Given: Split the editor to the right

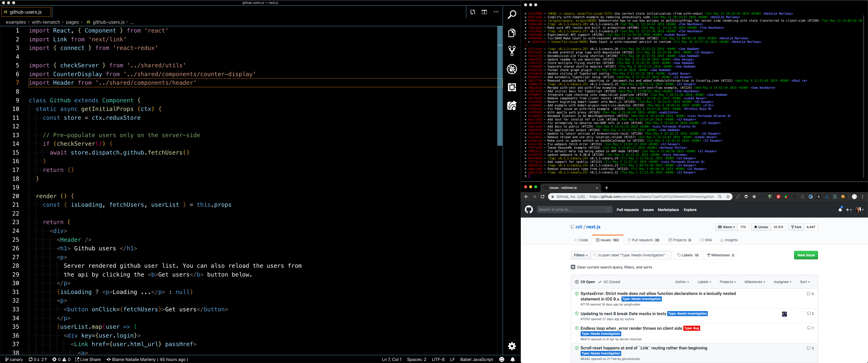Looking at the screenshot, I should coord(484,12).
